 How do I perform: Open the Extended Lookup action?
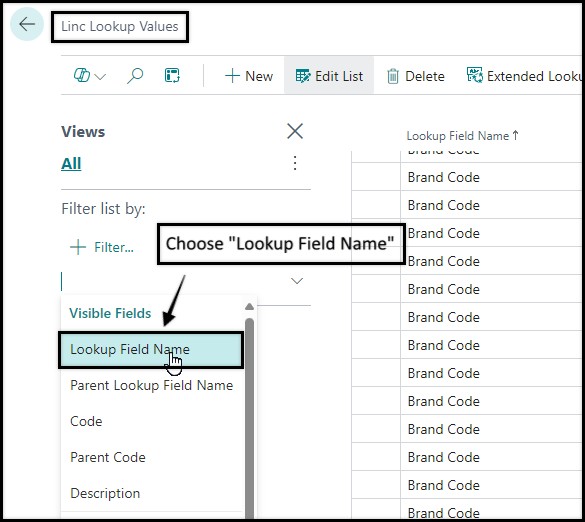(x=524, y=76)
